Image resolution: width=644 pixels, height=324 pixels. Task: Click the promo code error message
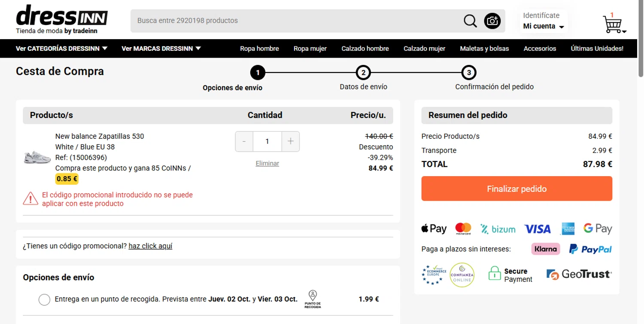pos(117,199)
